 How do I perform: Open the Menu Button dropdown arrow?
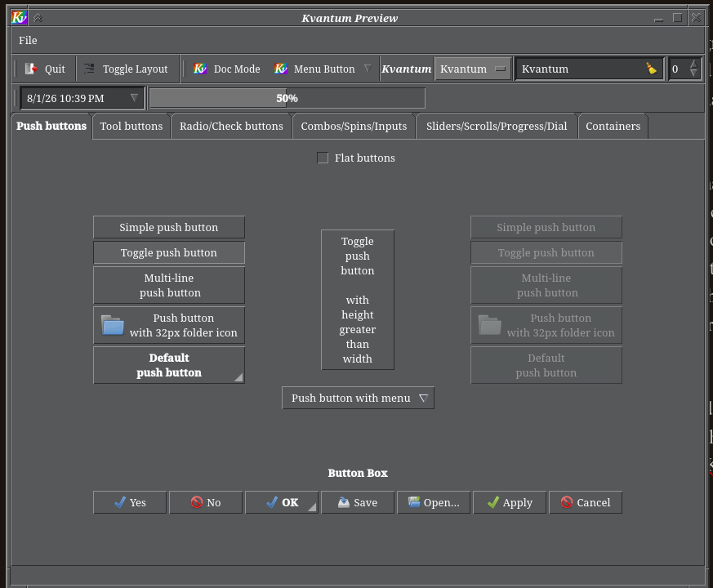(368, 69)
